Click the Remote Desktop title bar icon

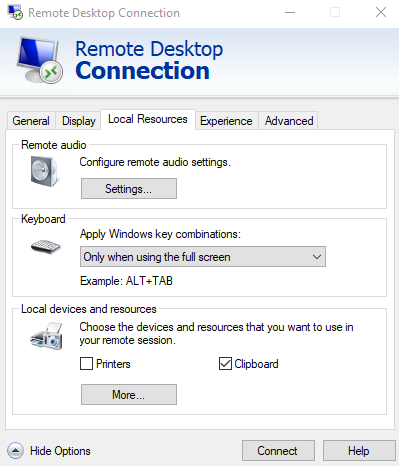click(x=15, y=13)
